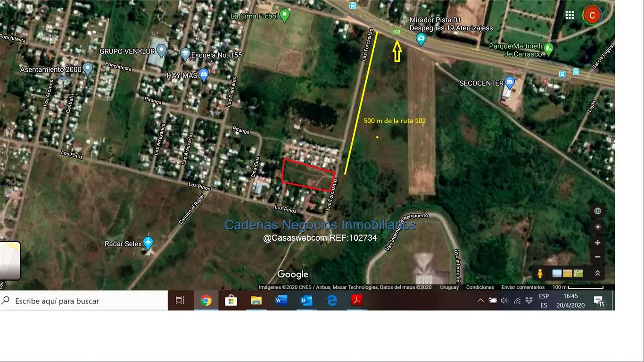Open File Explorer from taskbar
The height and width of the screenshot is (362, 644).
tap(256, 301)
